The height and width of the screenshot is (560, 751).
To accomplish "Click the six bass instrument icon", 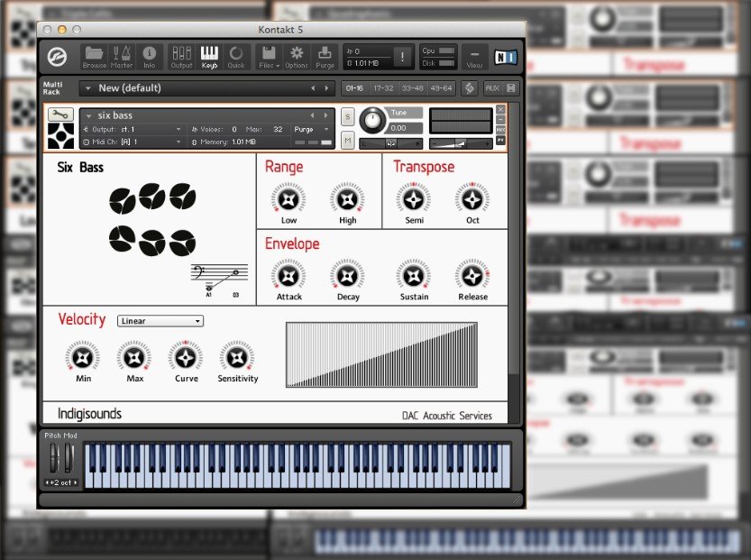I will (x=60, y=135).
